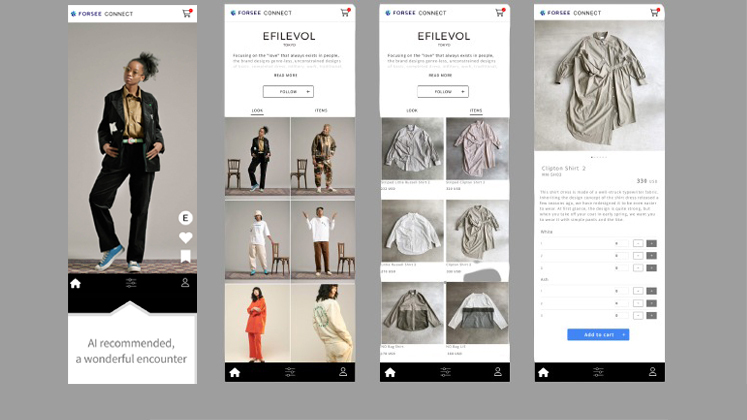Tap the heart icon on first screen
Viewport: 747px width, 420px height.
coord(185,237)
